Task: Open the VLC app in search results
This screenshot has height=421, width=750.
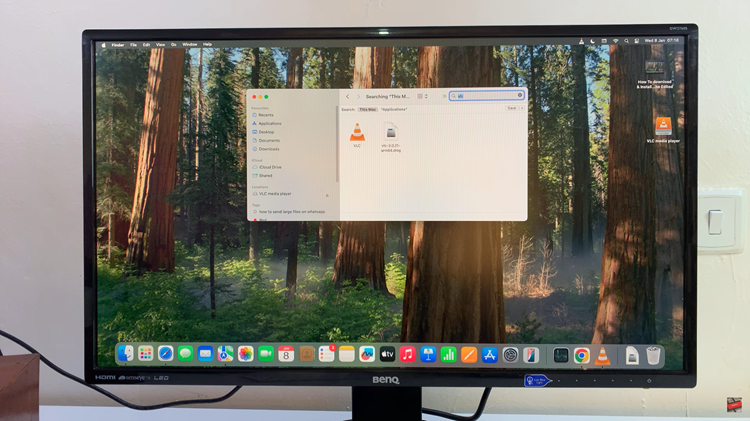Action: click(x=357, y=133)
